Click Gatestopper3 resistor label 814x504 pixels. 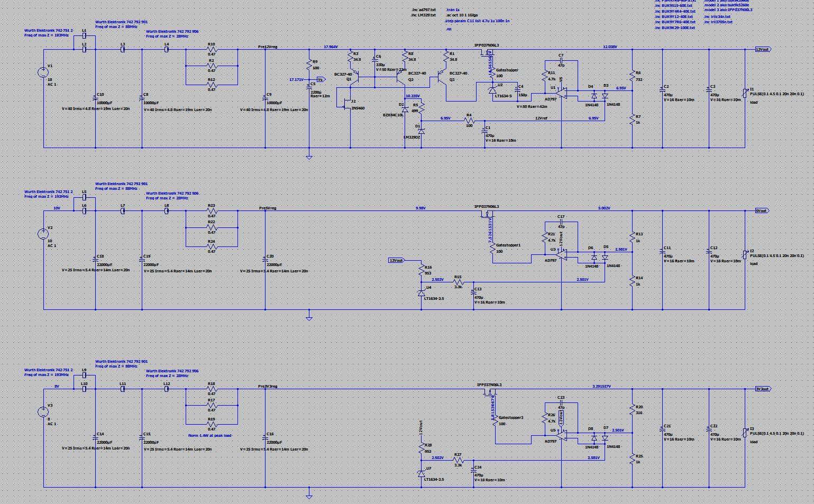click(511, 417)
